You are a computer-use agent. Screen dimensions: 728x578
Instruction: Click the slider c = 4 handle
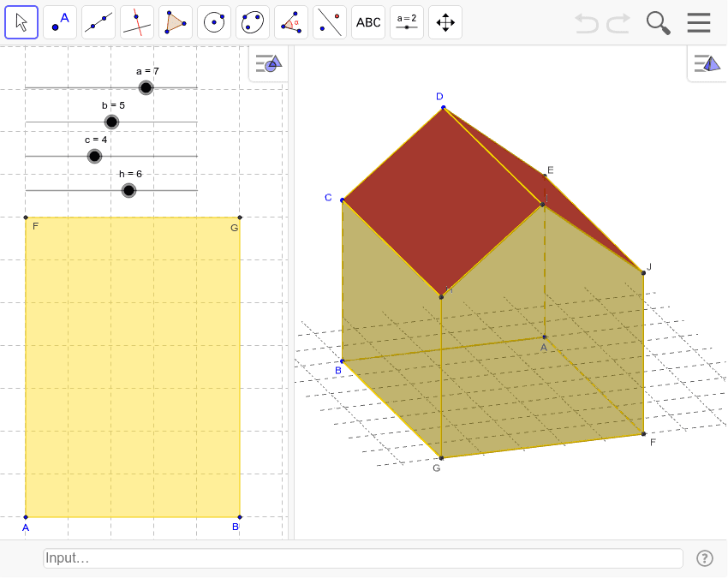94,156
